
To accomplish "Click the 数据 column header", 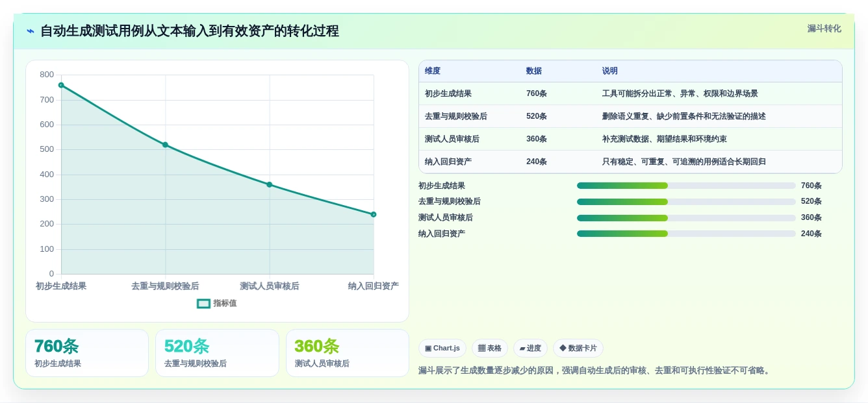I will click(x=534, y=71).
